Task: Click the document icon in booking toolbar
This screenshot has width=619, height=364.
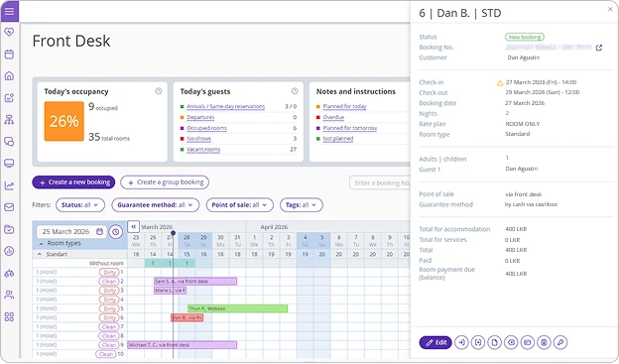Action: 494,342
